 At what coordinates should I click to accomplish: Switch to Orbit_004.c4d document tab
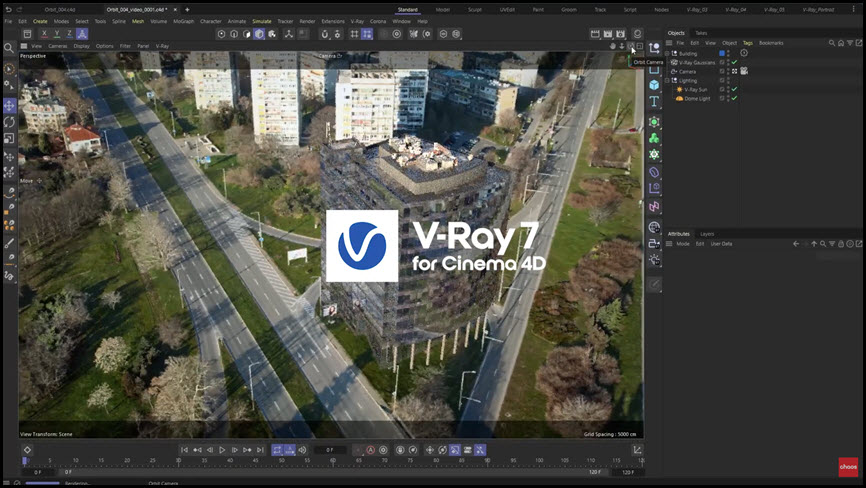(x=60, y=9)
